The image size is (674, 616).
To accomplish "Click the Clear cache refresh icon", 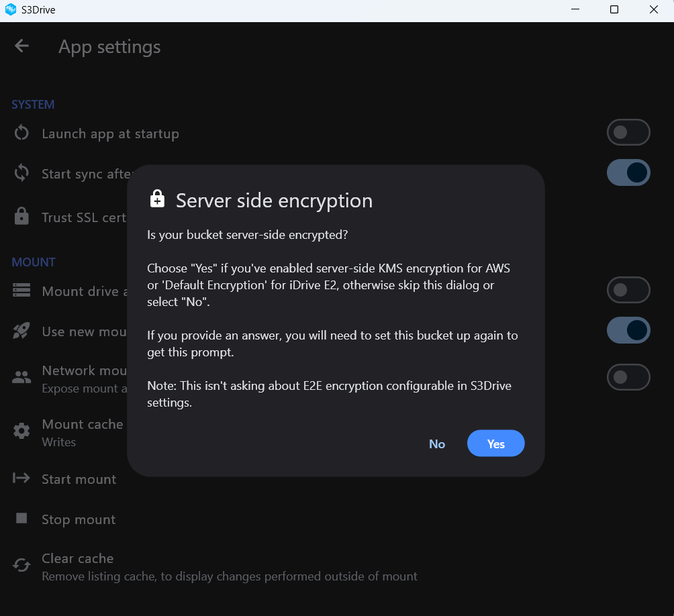I will [21, 565].
